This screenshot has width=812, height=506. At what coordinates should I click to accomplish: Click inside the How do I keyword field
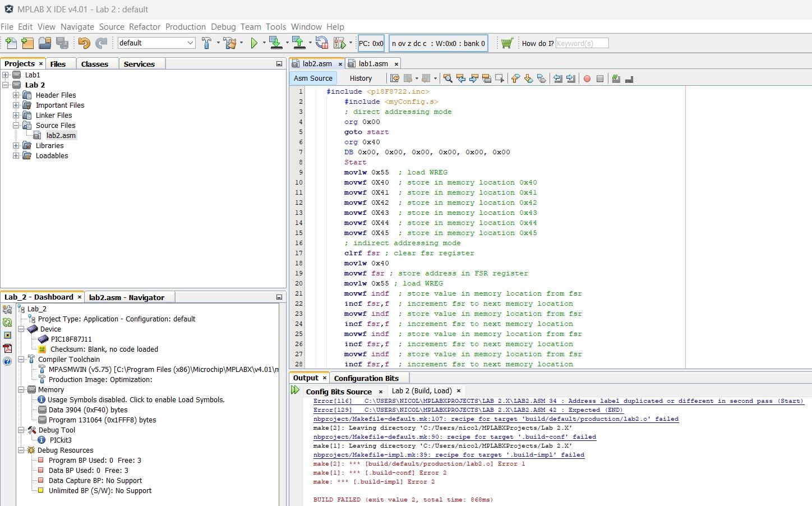click(x=582, y=43)
